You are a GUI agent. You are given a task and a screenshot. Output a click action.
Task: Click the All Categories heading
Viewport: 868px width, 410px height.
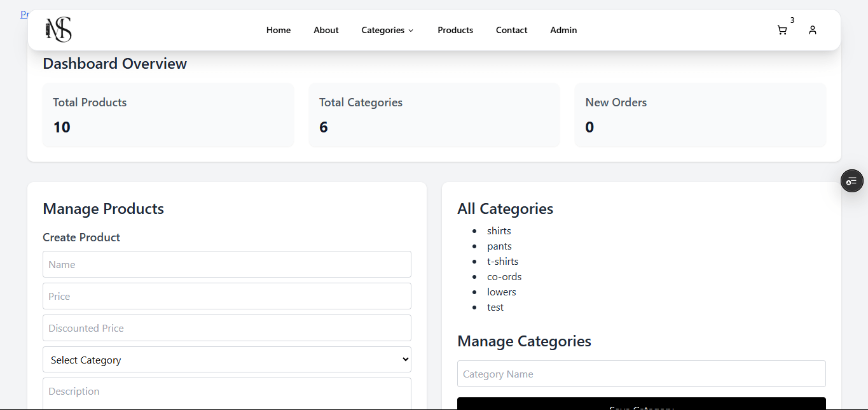pyautogui.click(x=506, y=209)
